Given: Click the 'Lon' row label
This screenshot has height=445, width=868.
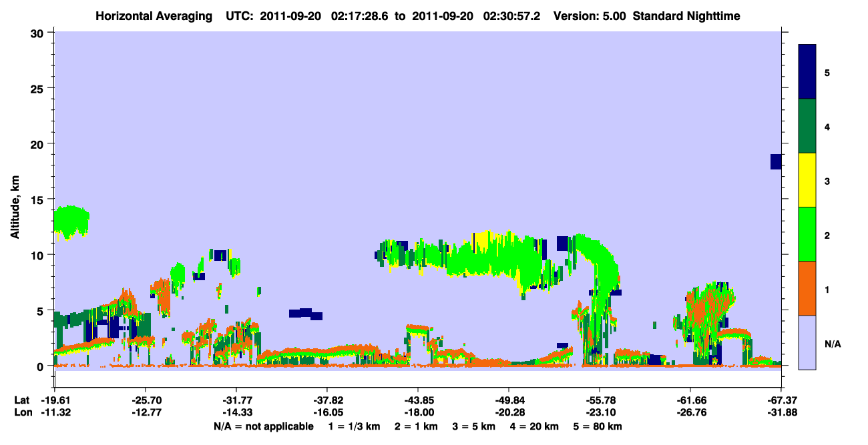Looking at the screenshot, I should (x=22, y=412).
